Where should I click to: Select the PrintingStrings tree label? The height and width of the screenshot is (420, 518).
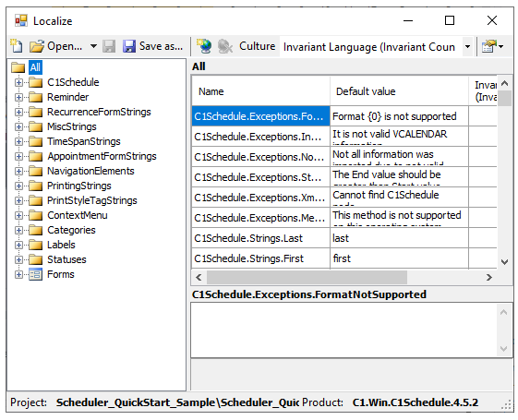coord(79,186)
